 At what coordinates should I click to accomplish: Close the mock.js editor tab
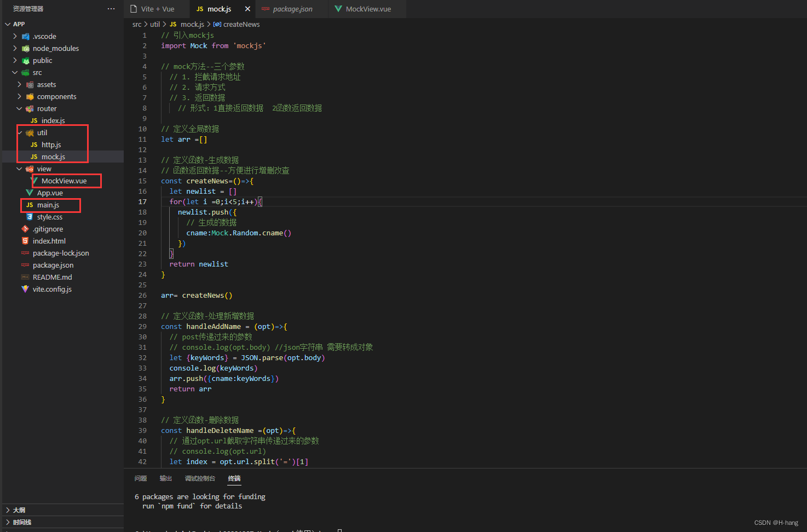247,9
